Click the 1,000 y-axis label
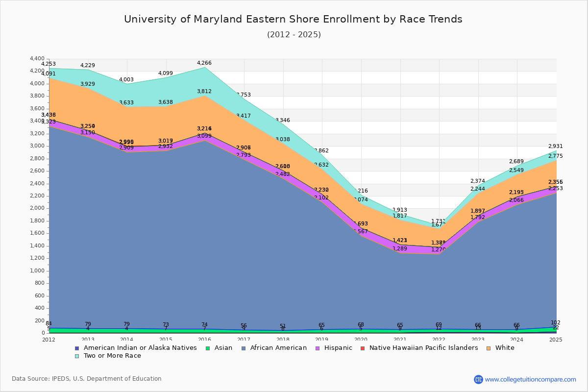588x392 pixels. 37,271
